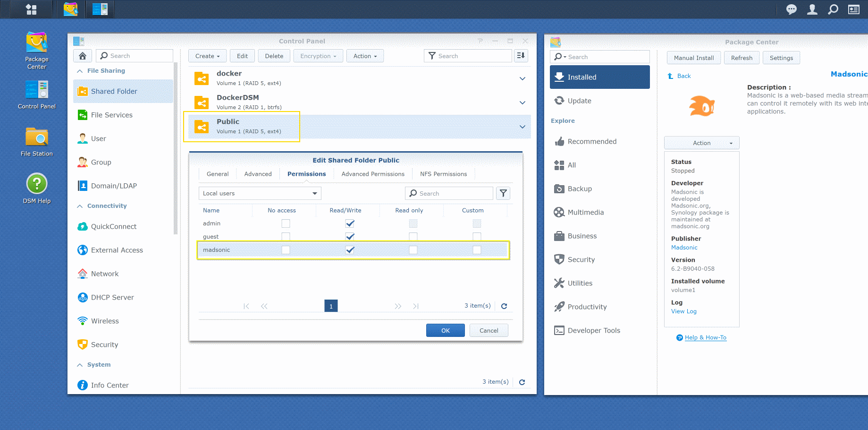Open the user account options icon
Viewport: 868px width, 430px height.
point(812,9)
